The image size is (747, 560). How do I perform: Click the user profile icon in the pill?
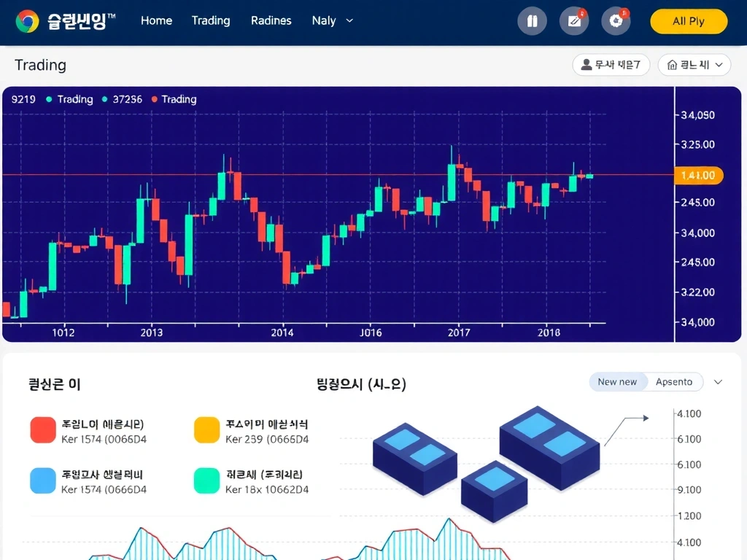[x=586, y=65]
